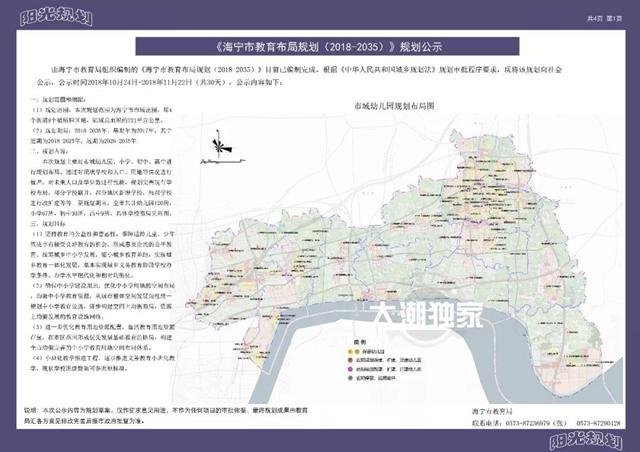Click the page indicator 共4页 第1页

(x=604, y=19)
